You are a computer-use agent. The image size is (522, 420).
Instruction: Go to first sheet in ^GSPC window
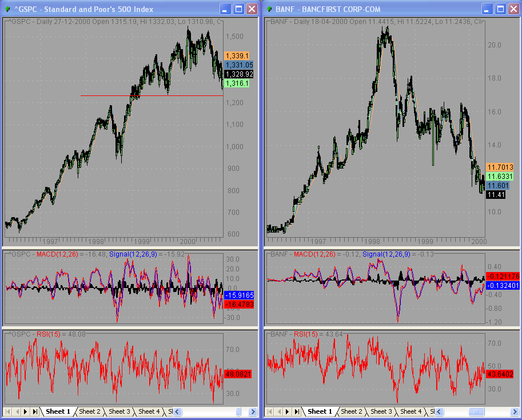click(8, 411)
